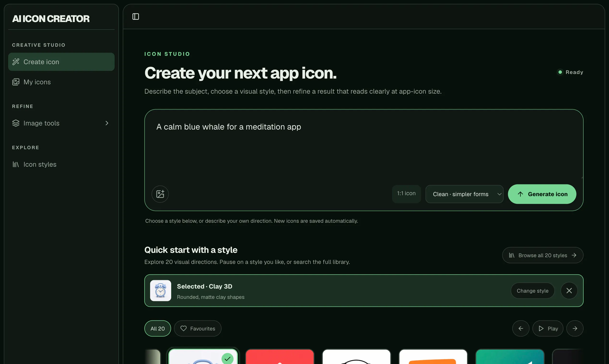Open Icon styles in sidebar

tap(61, 164)
